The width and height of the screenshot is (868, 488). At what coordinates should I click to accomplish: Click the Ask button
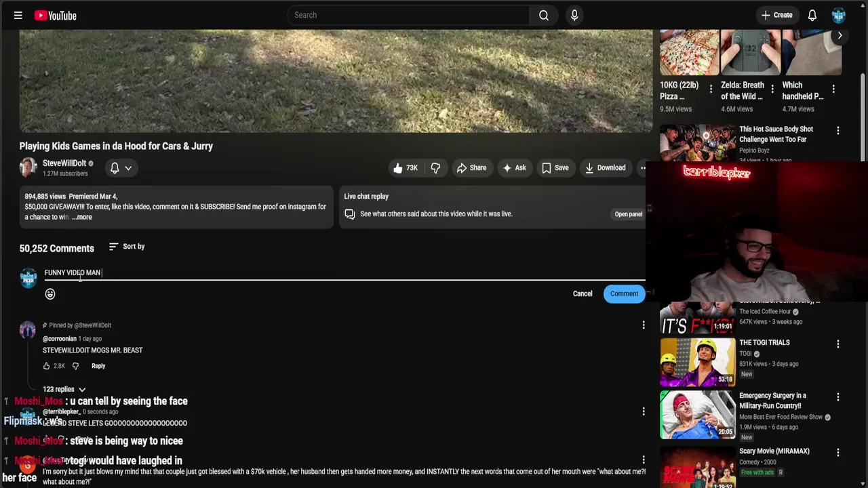pyautogui.click(x=514, y=167)
